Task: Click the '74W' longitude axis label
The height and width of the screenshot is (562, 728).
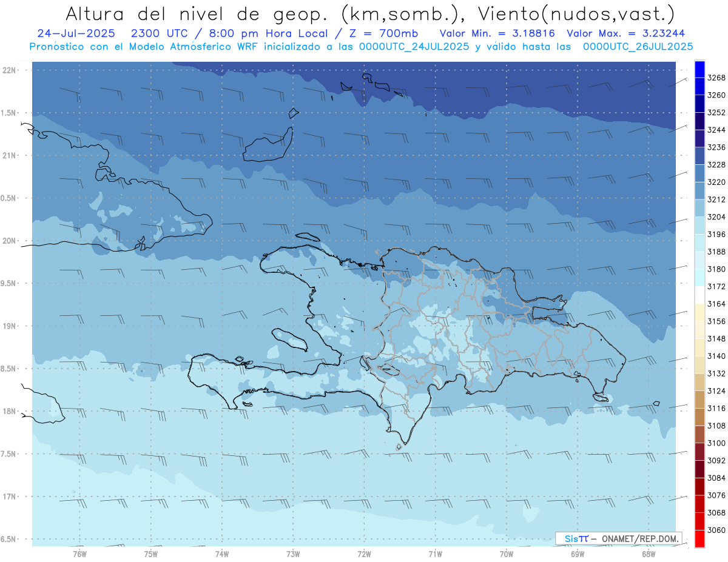Action: (222, 554)
